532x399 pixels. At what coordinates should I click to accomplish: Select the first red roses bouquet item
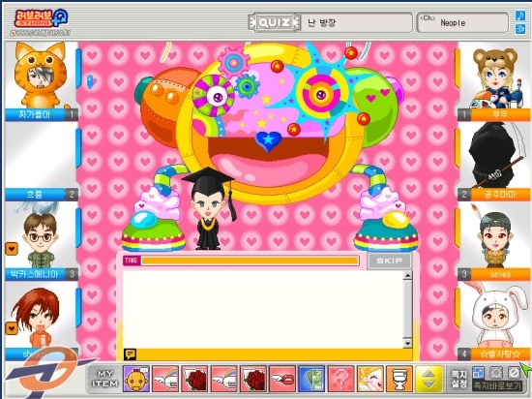194,379
